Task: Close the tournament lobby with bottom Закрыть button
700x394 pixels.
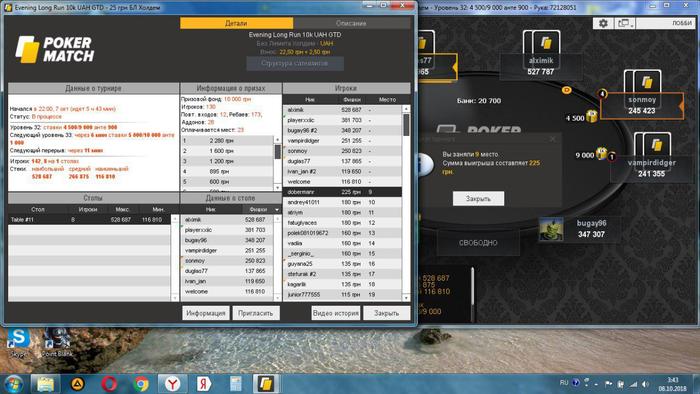Action: 387,313
